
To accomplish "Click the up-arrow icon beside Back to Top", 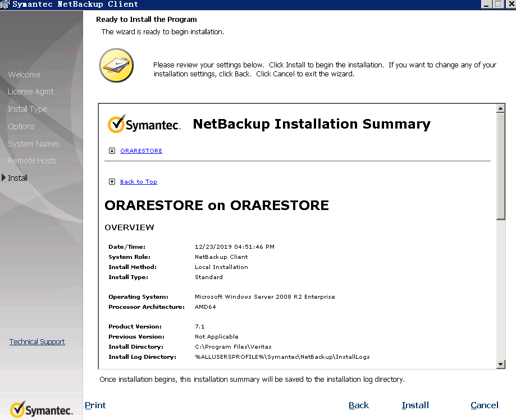I will point(112,182).
